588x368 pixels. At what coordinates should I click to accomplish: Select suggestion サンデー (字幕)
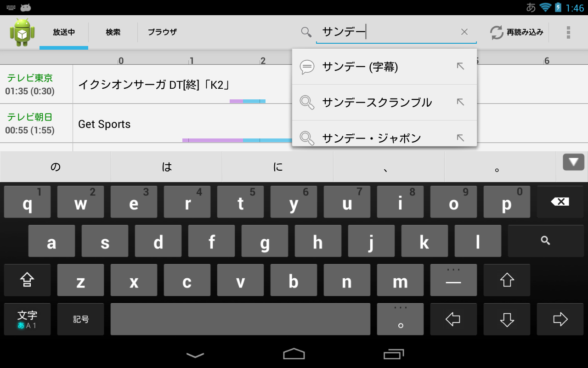(384, 67)
